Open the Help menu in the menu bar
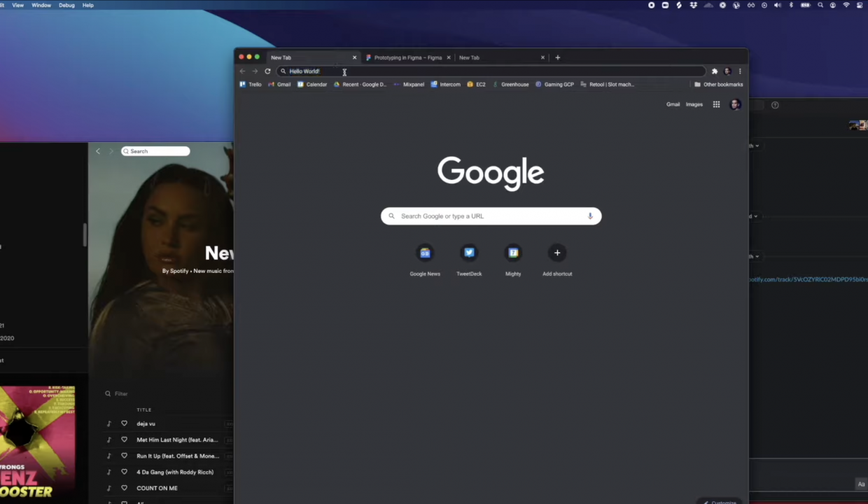Viewport: 868px width, 504px height. click(x=88, y=5)
